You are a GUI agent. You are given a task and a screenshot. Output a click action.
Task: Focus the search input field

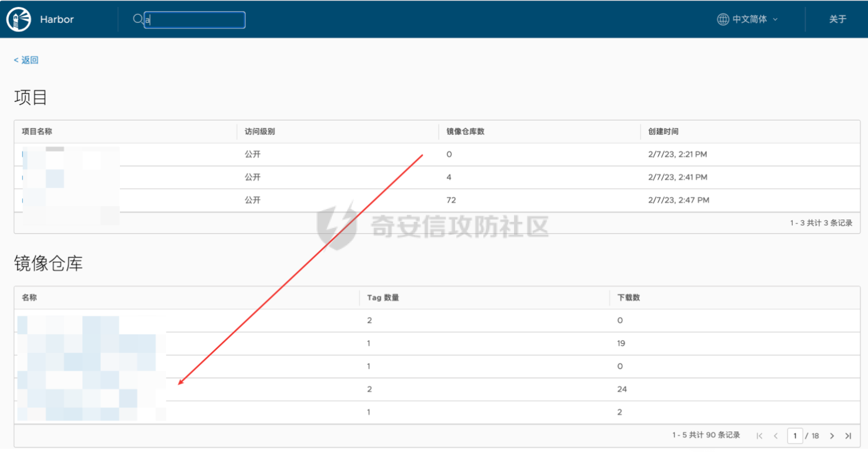[x=195, y=20]
